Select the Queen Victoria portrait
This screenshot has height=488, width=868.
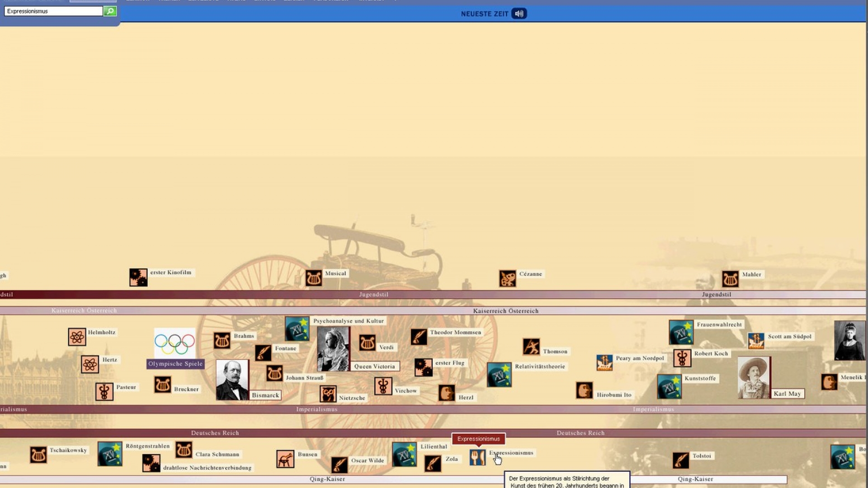333,349
